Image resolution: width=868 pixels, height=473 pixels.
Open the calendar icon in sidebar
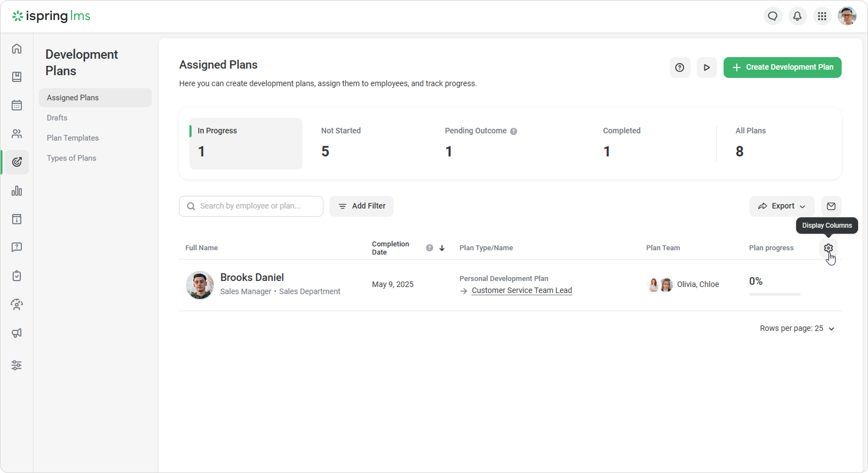click(x=16, y=105)
